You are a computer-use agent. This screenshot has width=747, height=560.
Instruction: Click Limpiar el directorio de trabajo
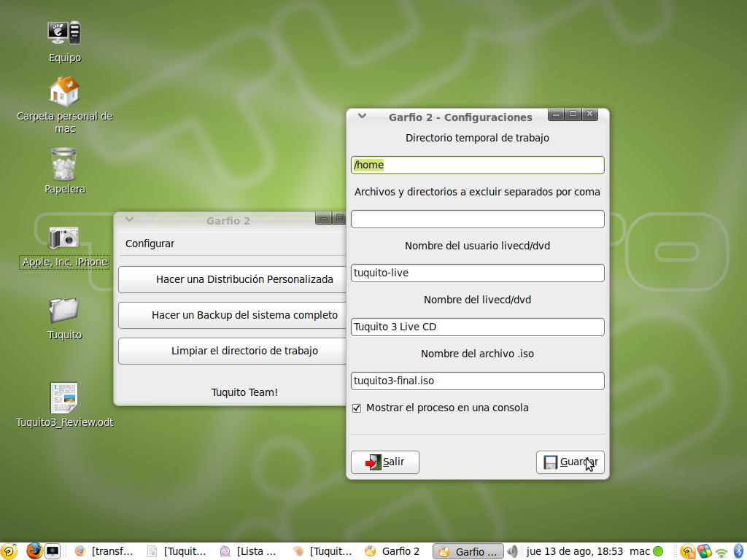click(x=232, y=351)
